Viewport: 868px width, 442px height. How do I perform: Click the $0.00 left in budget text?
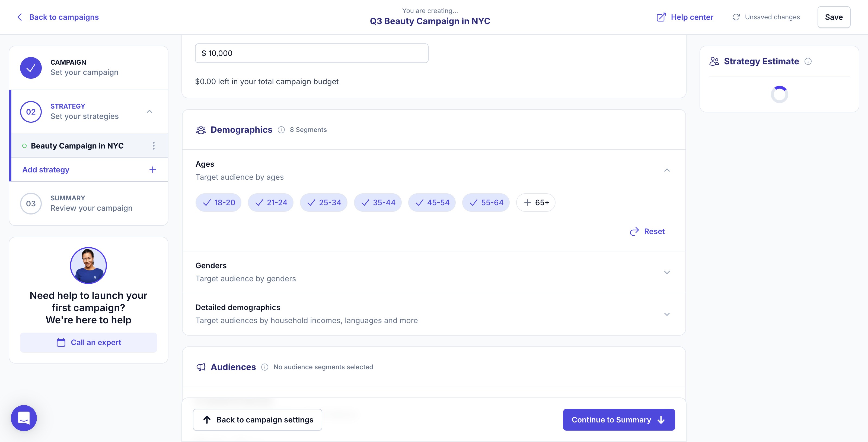267,82
